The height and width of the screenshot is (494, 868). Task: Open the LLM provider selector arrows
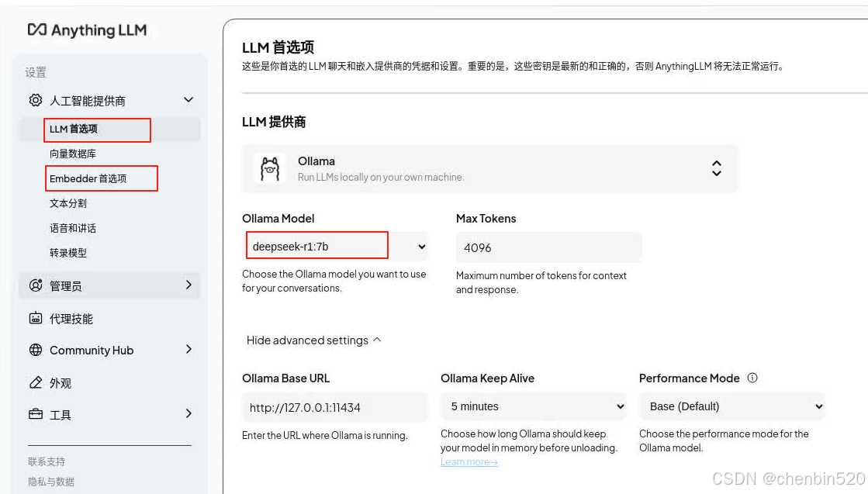[716, 168]
